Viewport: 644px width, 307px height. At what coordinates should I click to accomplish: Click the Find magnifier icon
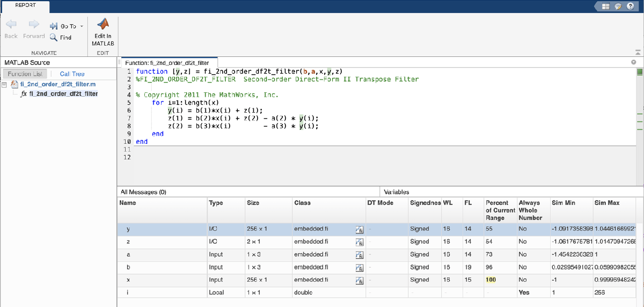54,38
